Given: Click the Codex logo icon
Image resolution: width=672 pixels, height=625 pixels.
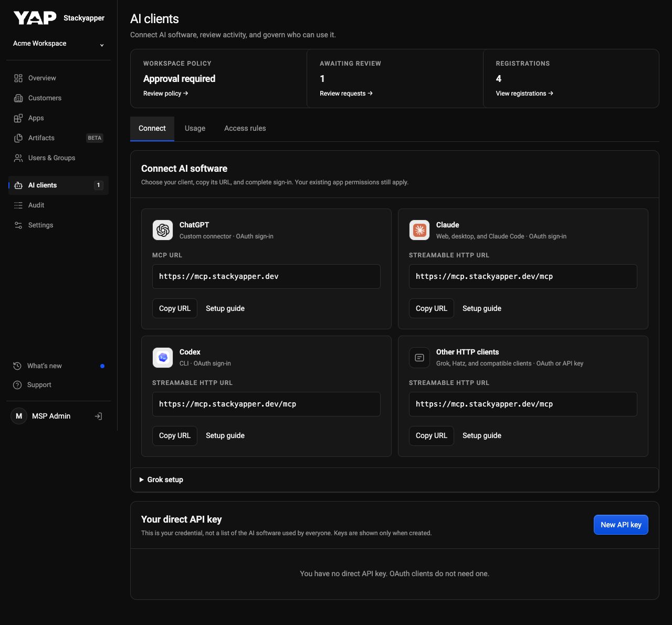Looking at the screenshot, I should (163, 358).
